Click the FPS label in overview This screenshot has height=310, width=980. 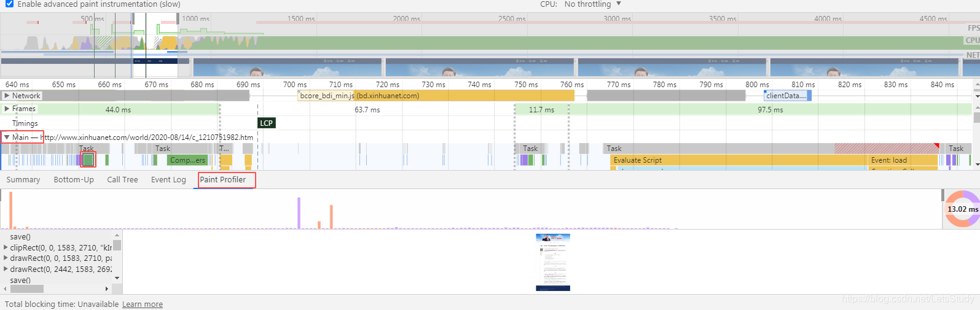[x=973, y=28]
